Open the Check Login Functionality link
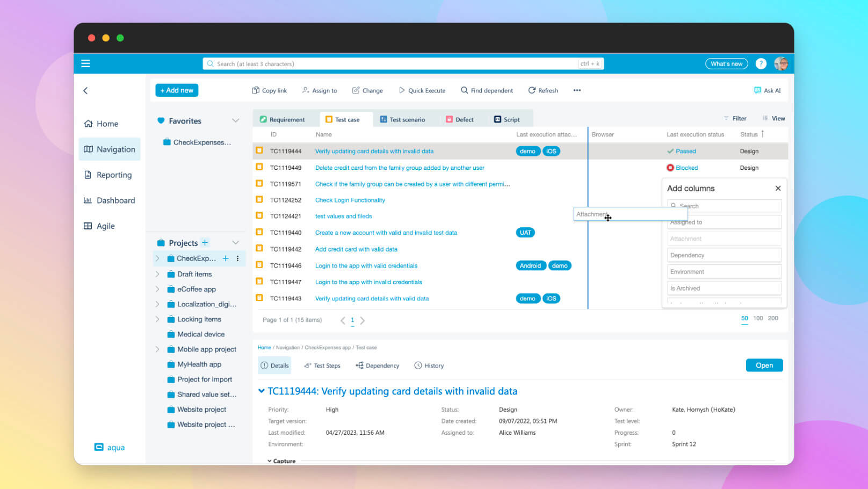Screen dimensions: 868x489 point(350,200)
